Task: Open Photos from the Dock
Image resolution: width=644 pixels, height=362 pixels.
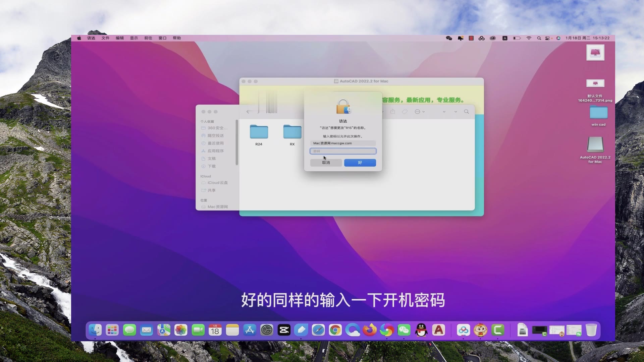Action: point(181,330)
